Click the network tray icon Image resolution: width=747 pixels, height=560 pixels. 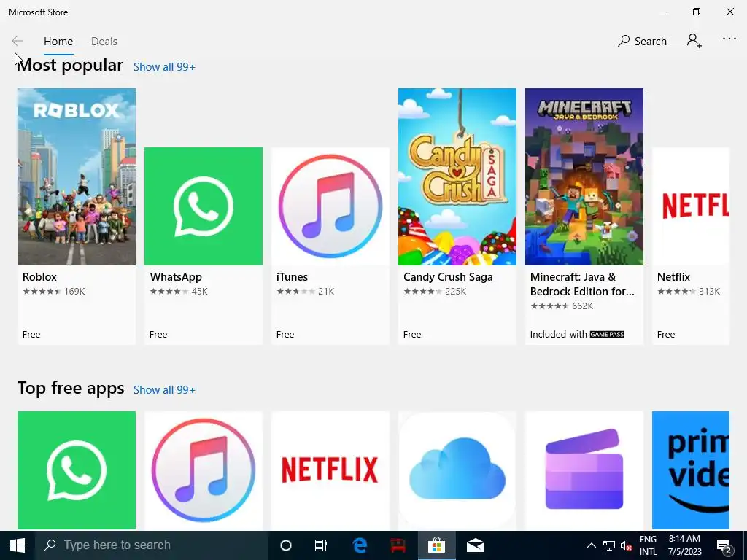609,545
